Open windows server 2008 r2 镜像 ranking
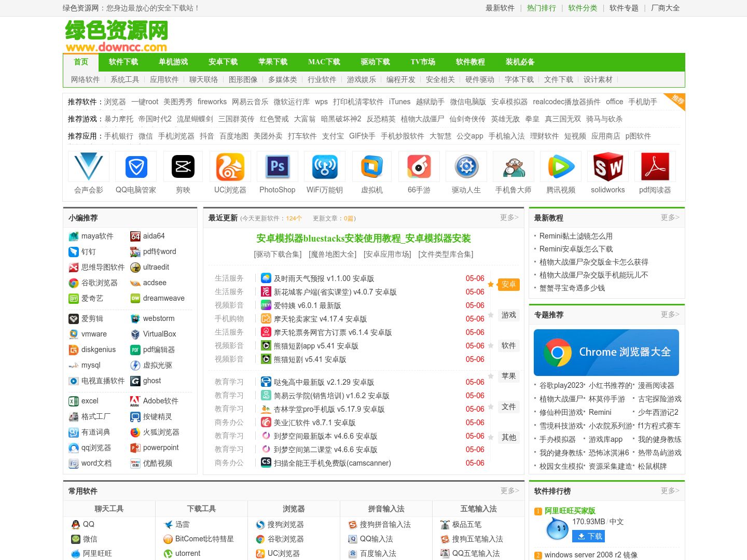The width and height of the screenshot is (747, 560). click(x=591, y=555)
